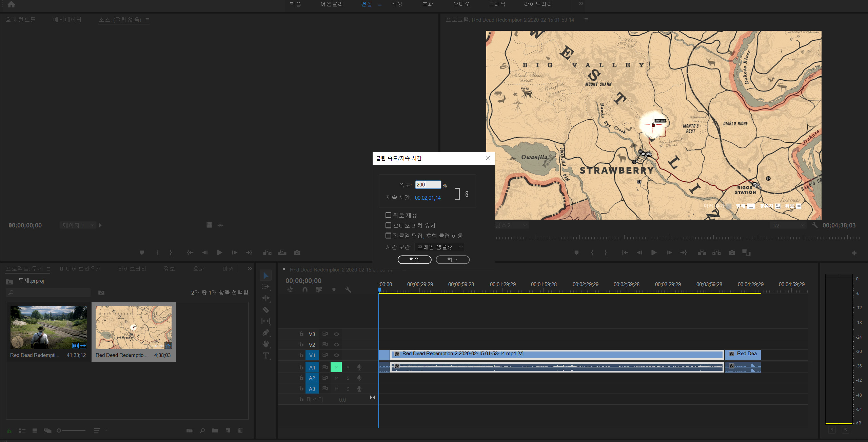Viewport: 868px width, 442px height.
Task: Select the Pen tool in the tools panel
Action: tap(266, 333)
